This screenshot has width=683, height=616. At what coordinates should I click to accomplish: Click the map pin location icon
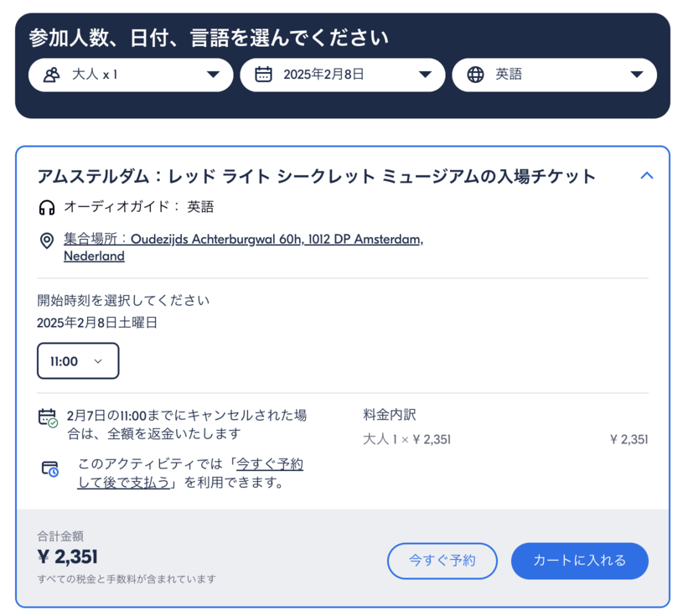47,241
